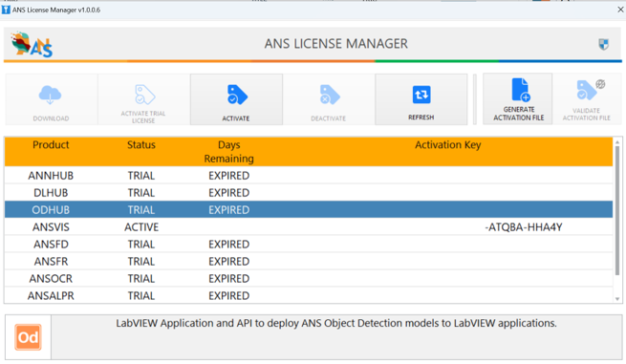
Task: Select the ANSOCR product row
Action: coord(309,278)
